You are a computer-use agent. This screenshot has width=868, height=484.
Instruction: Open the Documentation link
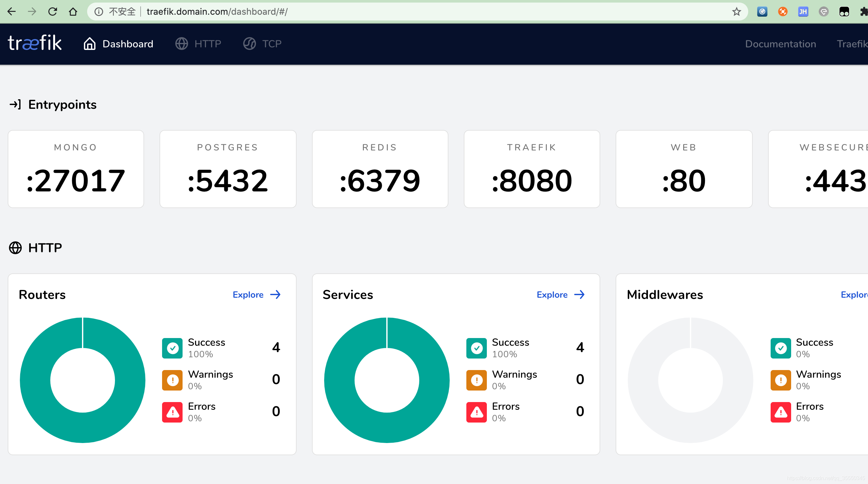pos(780,44)
